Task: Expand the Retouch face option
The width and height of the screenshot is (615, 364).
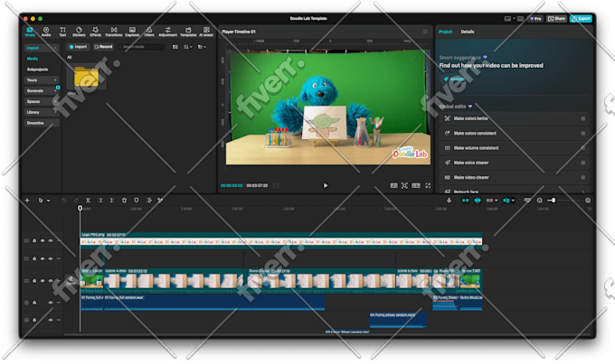Action: (x=583, y=191)
